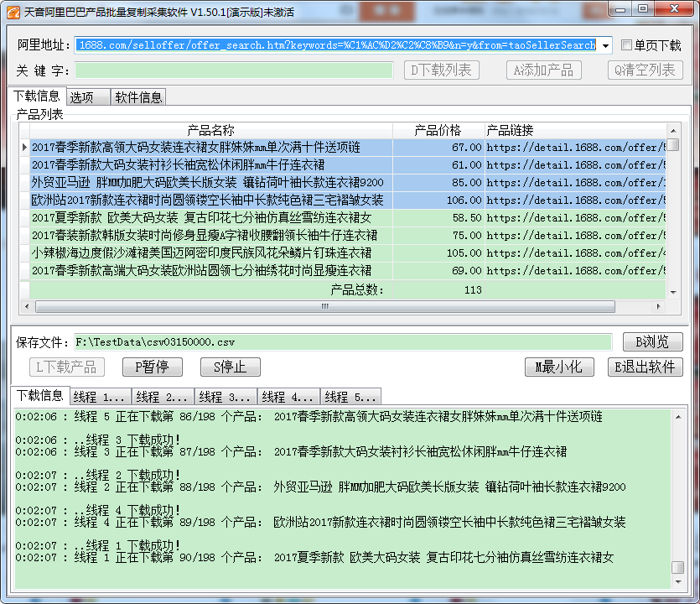
Task: Open the 线程 5 tab
Action: 351,397
